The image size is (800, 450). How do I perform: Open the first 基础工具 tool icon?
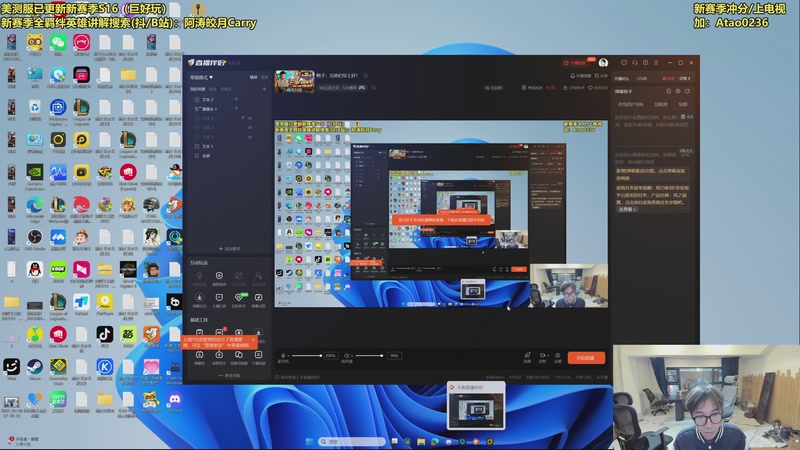coord(199,332)
